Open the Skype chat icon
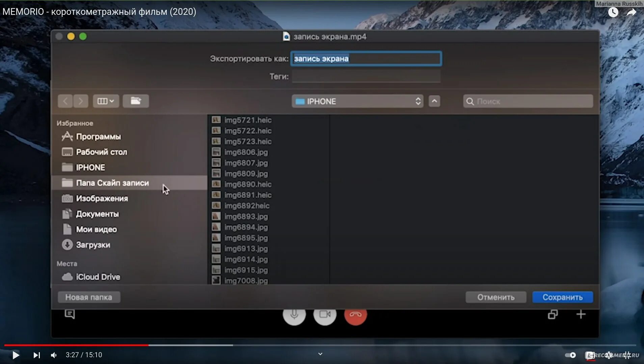Screen dimensions: 644x364 pos(70,314)
